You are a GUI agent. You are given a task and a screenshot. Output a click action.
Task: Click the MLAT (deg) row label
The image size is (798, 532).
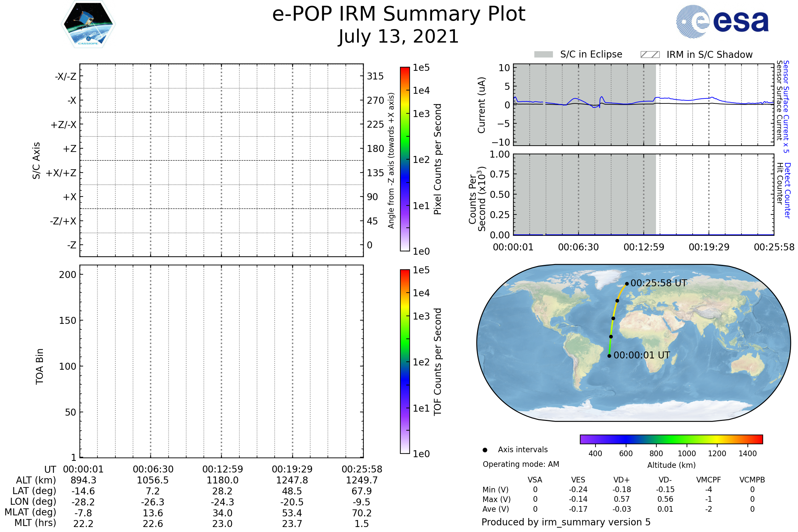[31, 512]
